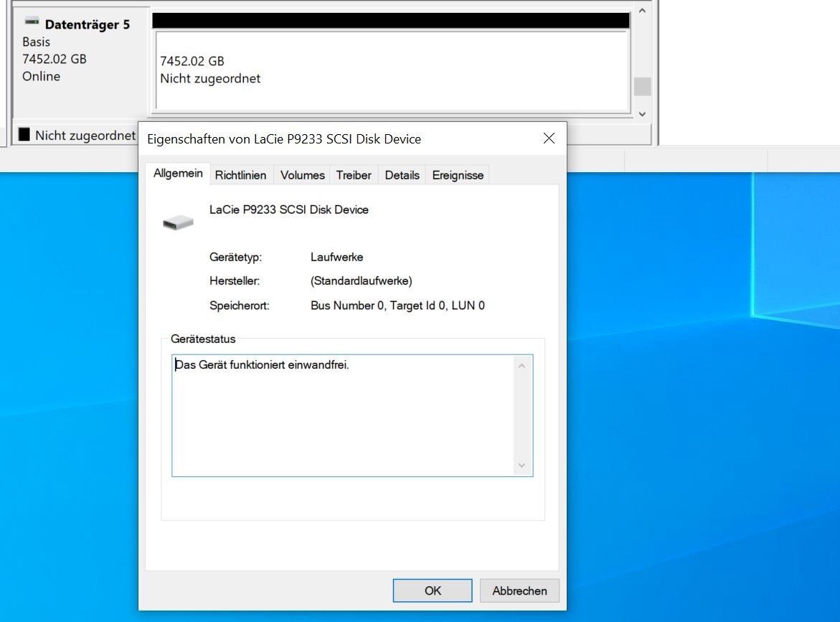This screenshot has width=840, height=622.
Task: Close the LaCie properties dialog
Action: [x=549, y=138]
